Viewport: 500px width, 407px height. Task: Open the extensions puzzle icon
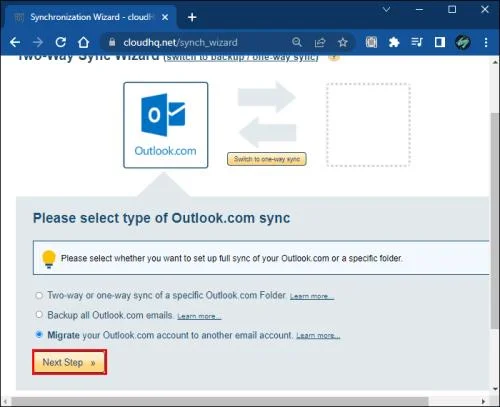pos(394,42)
